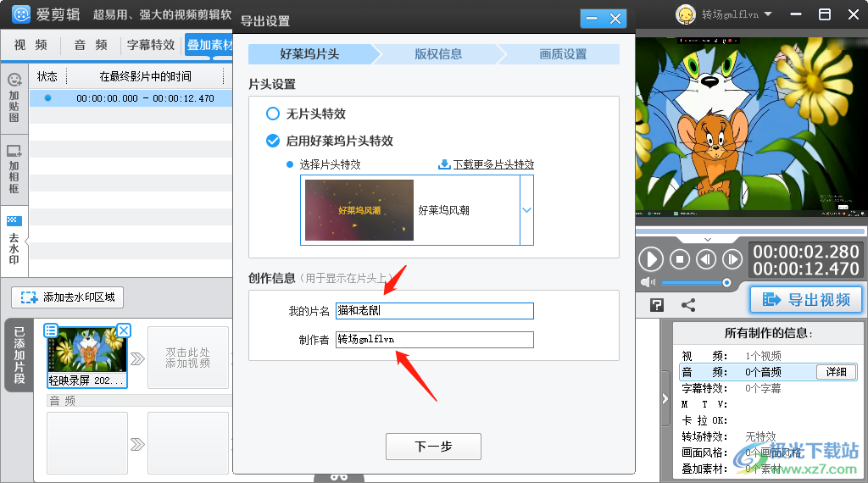
Task: Adjust the volume slider handle
Action: pos(726,283)
